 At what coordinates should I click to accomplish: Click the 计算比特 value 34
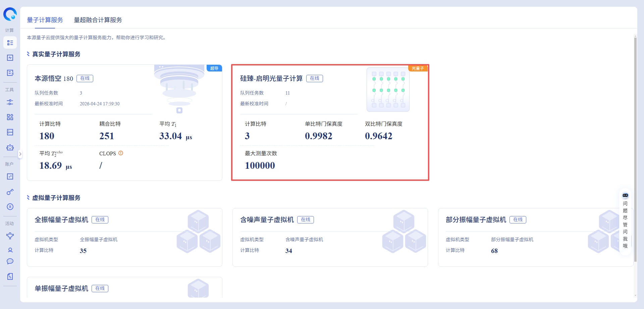tap(289, 251)
